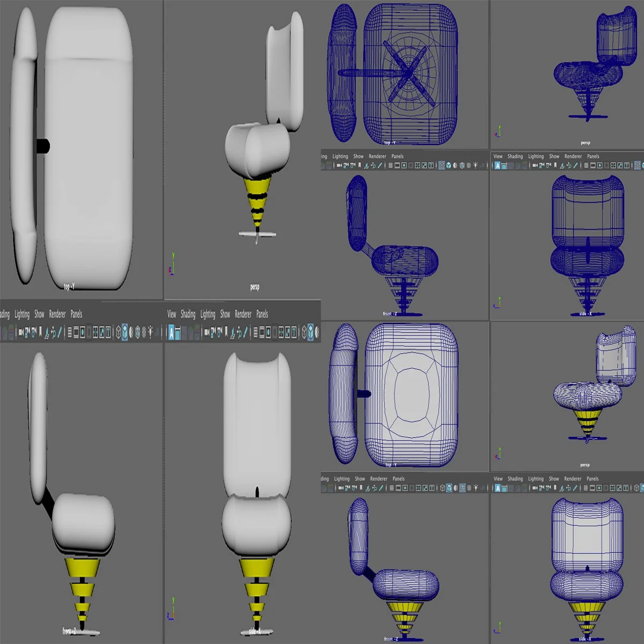
Task: Open Show menu above large shaded front view
Action: 39,314
